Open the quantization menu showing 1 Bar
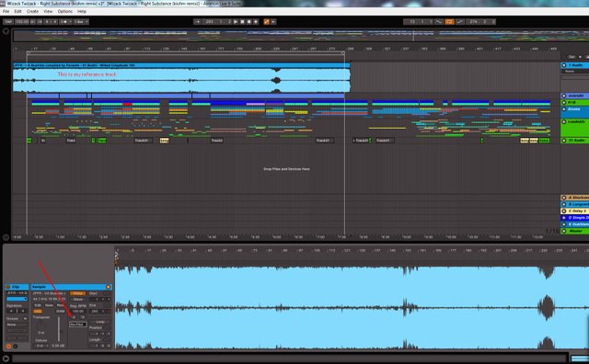Image resolution: width=589 pixels, height=364 pixels. pyautogui.click(x=81, y=22)
